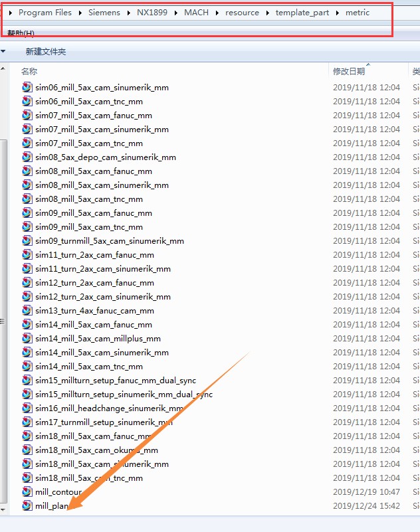The image size is (420, 532).
Task: Expand the arrow before Program Files in address bar
Action: [11, 13]
